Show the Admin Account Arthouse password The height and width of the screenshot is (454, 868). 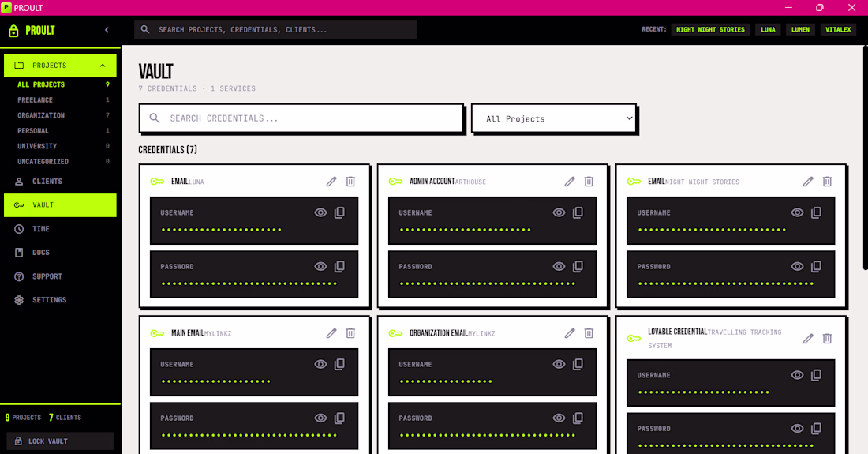pyautogui.click(x=559, y=266)
